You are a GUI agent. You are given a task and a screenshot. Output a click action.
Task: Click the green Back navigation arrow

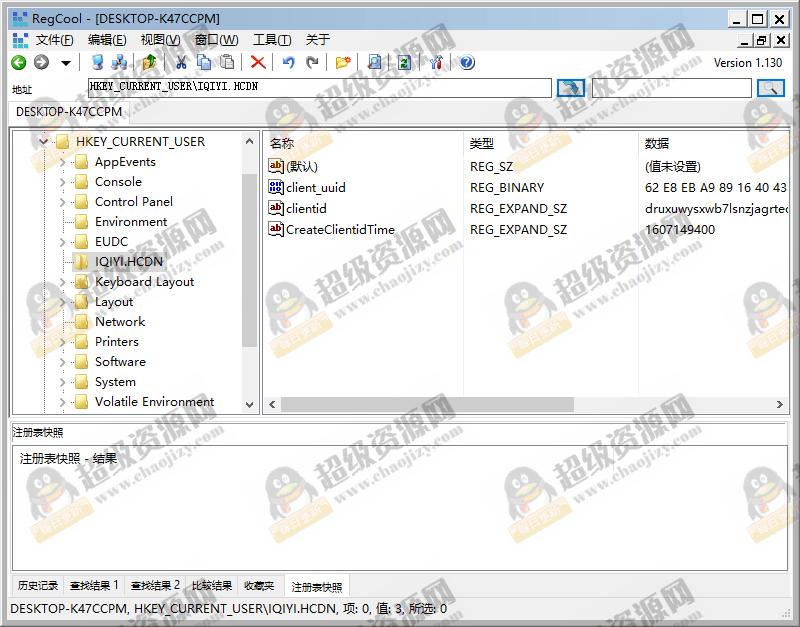click(19, 62)
